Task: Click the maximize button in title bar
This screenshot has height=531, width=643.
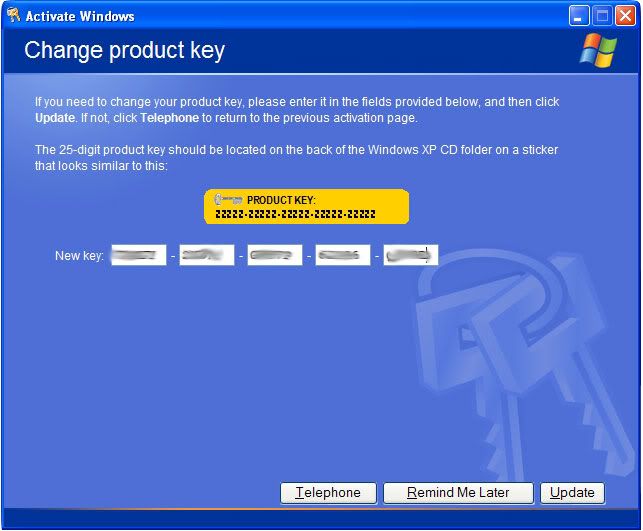Action: (x=602, y=16)
